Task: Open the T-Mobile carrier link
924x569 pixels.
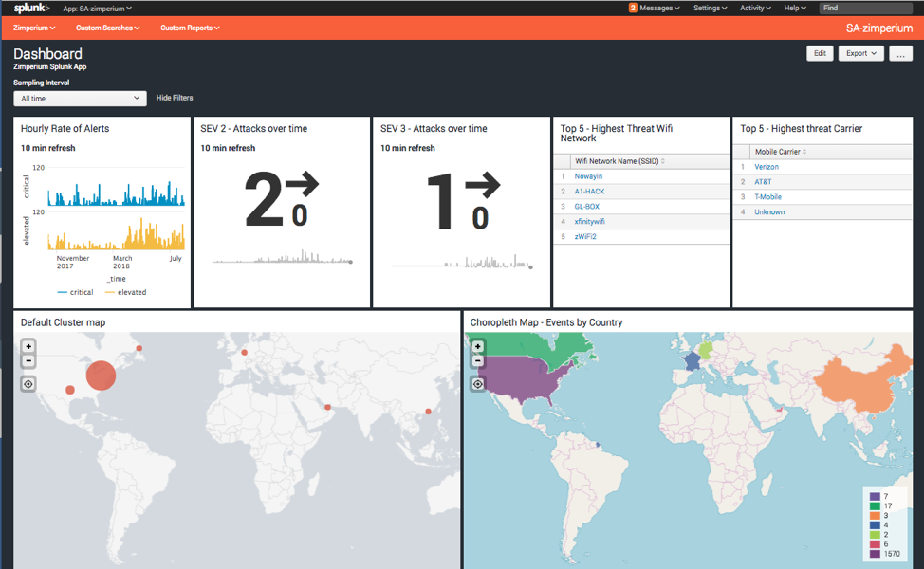Action: 767,196
